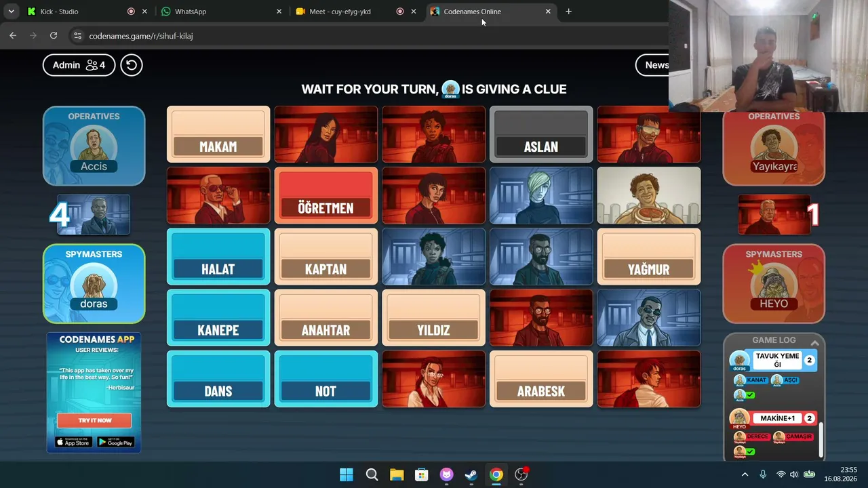Close the WhatsApp tab
Viewport: 868px width, 488px height.
click(279, 12)
